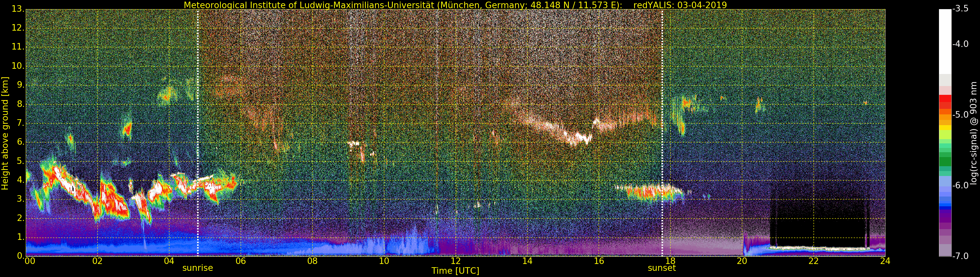Click height-axis tick label 3.

point(20,198)
